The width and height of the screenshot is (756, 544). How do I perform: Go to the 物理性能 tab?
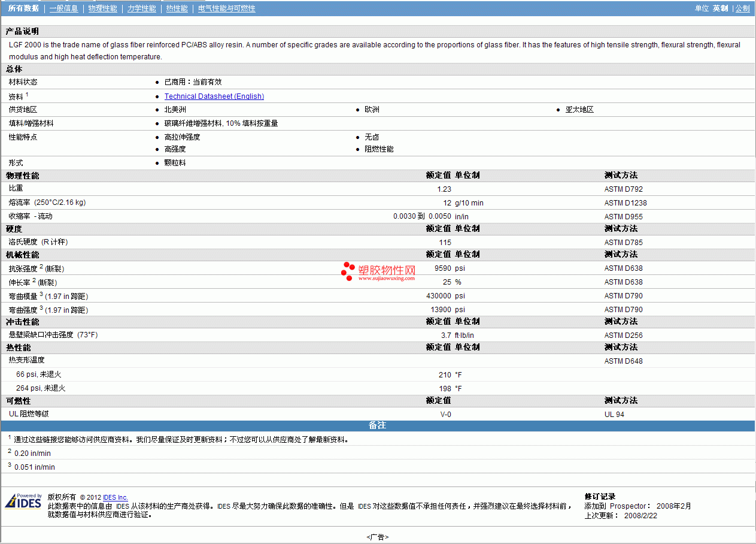(x=102, y=8)
